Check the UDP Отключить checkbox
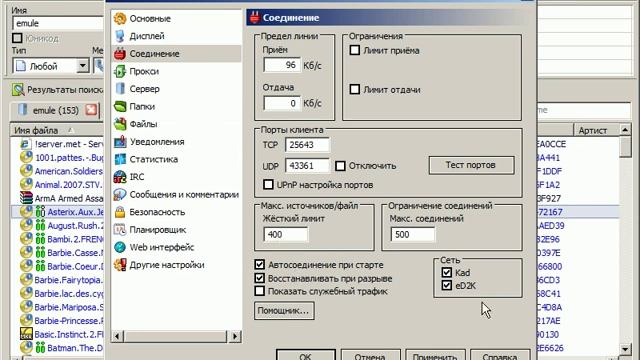The width and height of the screenshot is (640, 360). tap(340, 166)
